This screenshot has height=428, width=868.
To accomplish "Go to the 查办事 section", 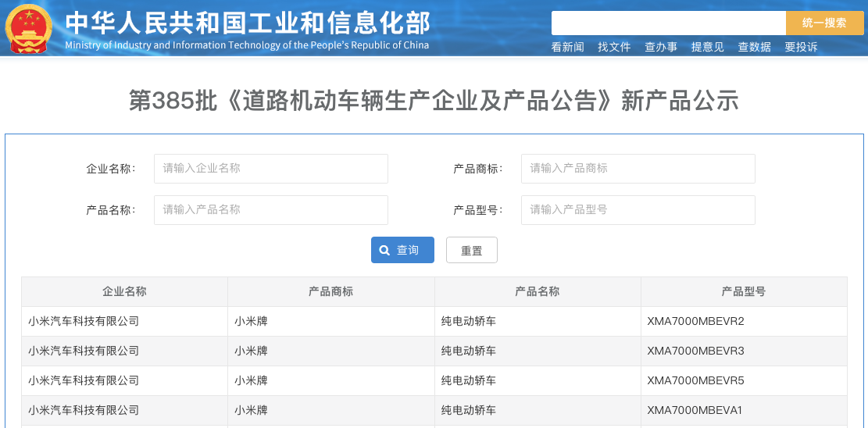I will click(661, 47).
